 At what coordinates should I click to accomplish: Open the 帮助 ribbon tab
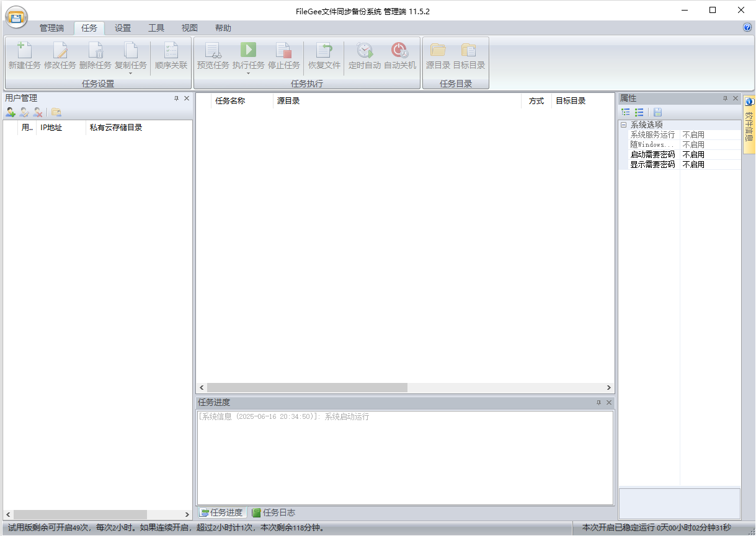pos(223,28)
